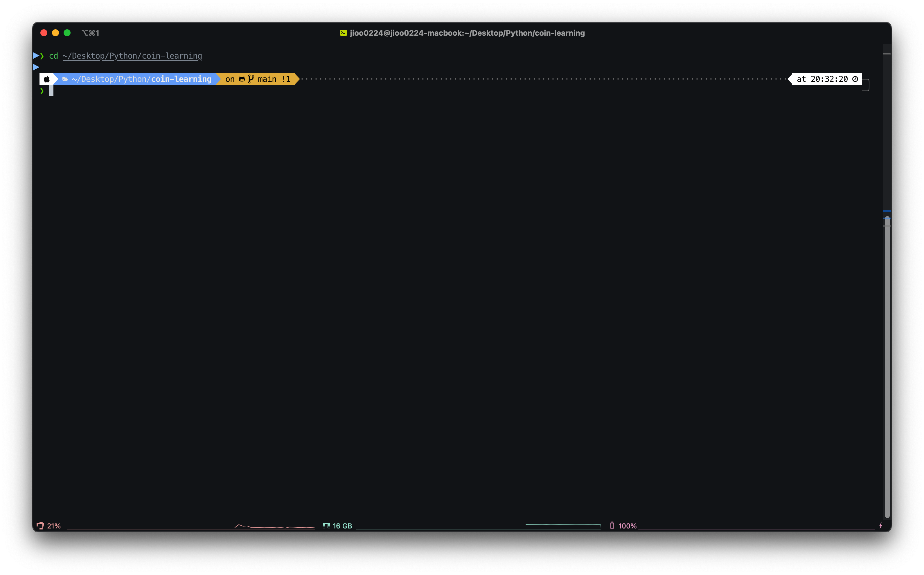Click the ⌥⌘1 window shortcut label
This screenshot has width=924, height=575.
pos(90,33)
